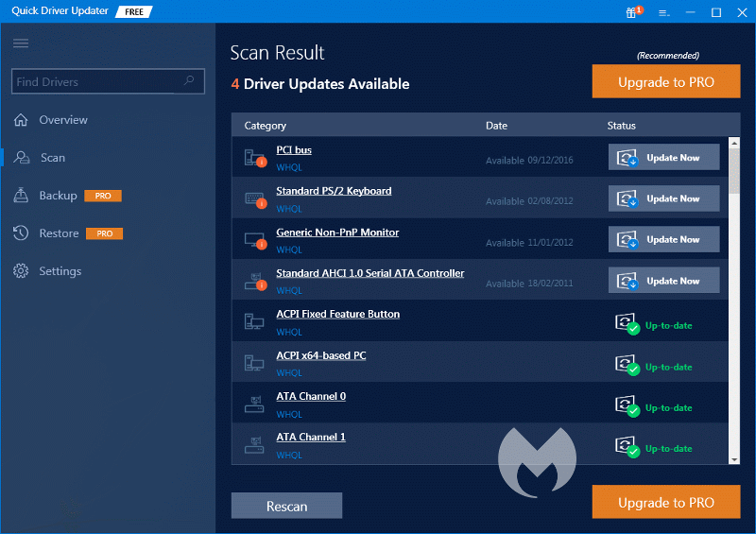Click the FREE badge in title bar
This screenshot has width=756, height=534.
pyautogui.click(x=134, y=11)
